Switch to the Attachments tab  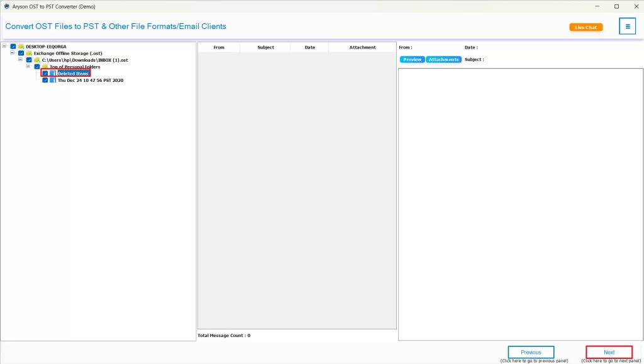tap(444, 59)
